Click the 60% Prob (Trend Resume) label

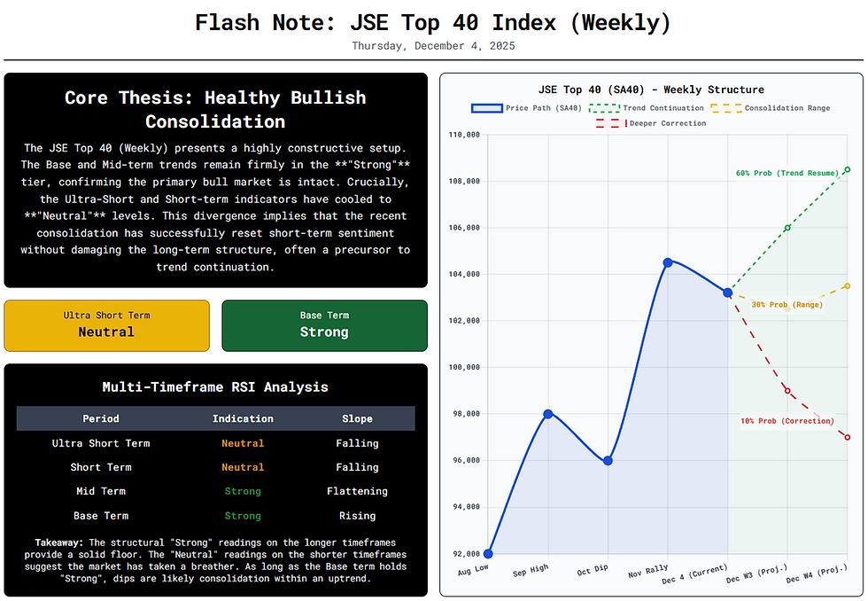click(787, 173)
